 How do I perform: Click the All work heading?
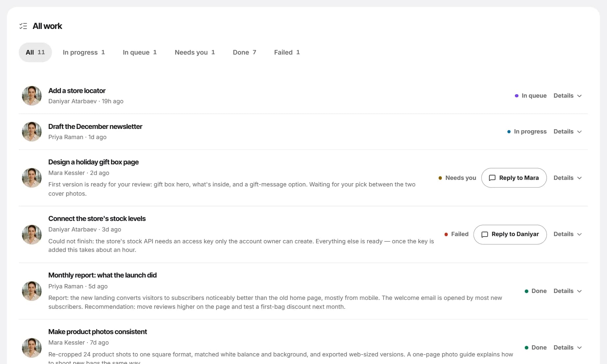47,26
